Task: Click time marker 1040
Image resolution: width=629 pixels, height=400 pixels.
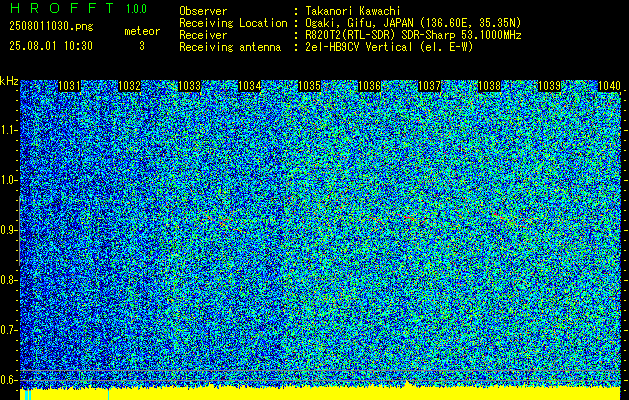Action: click(609, 86)
